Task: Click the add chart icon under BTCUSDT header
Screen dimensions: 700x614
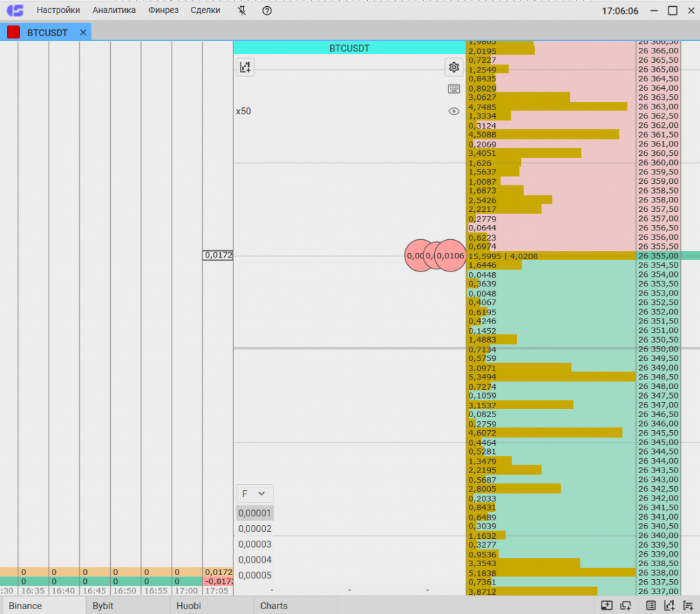Action: (245, 67)
